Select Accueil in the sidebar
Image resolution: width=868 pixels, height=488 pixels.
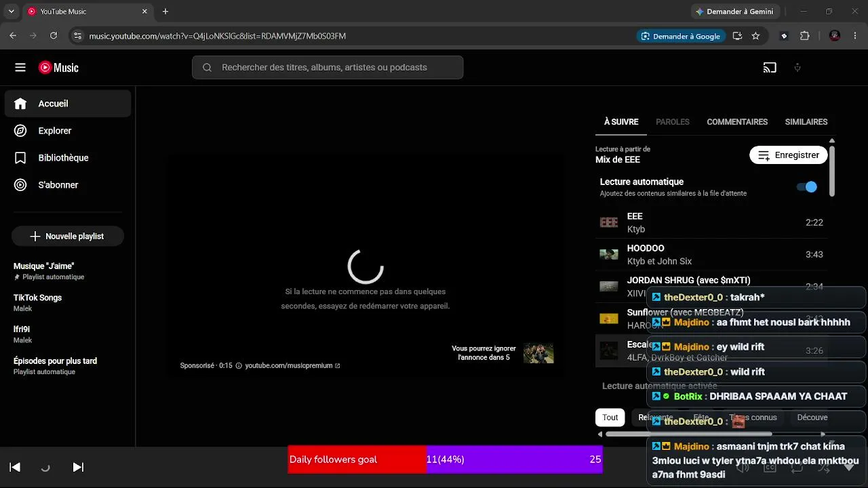click(68, 104)
